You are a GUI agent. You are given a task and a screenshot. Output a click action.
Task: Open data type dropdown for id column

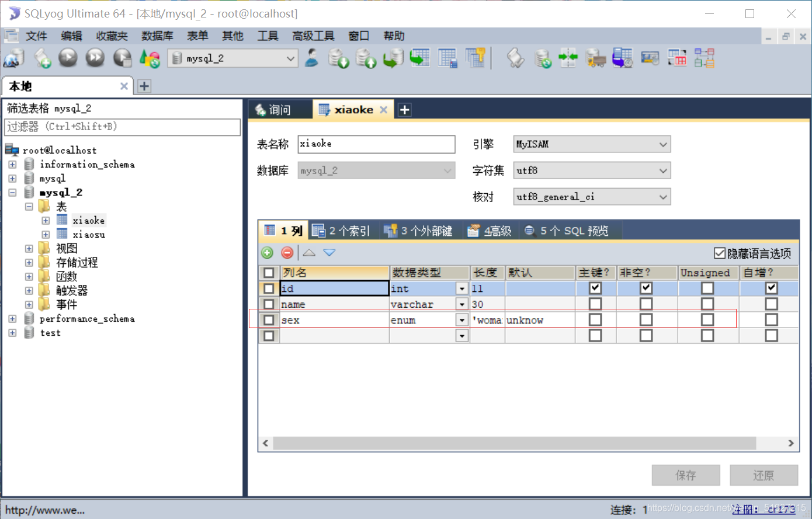click(x=462, y=288)
